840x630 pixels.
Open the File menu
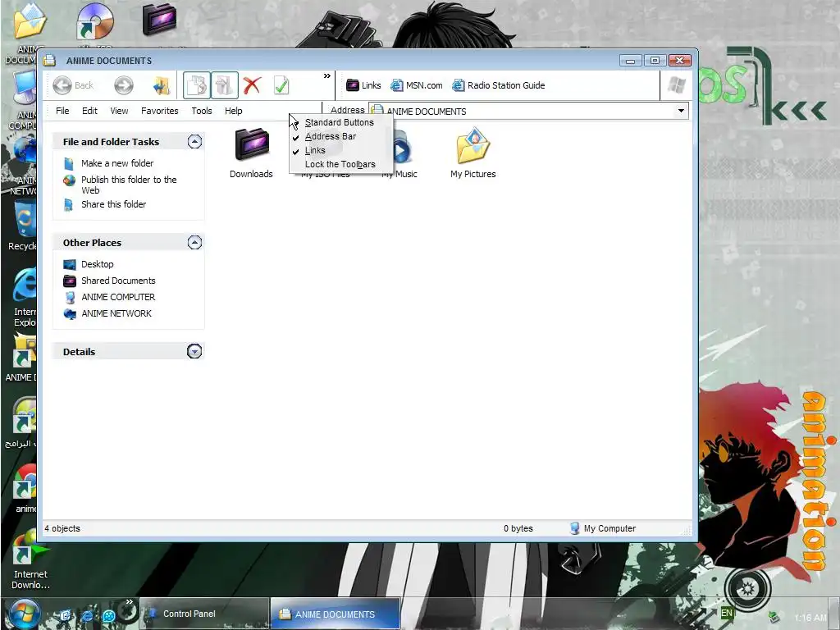click(x=62, y=111)
